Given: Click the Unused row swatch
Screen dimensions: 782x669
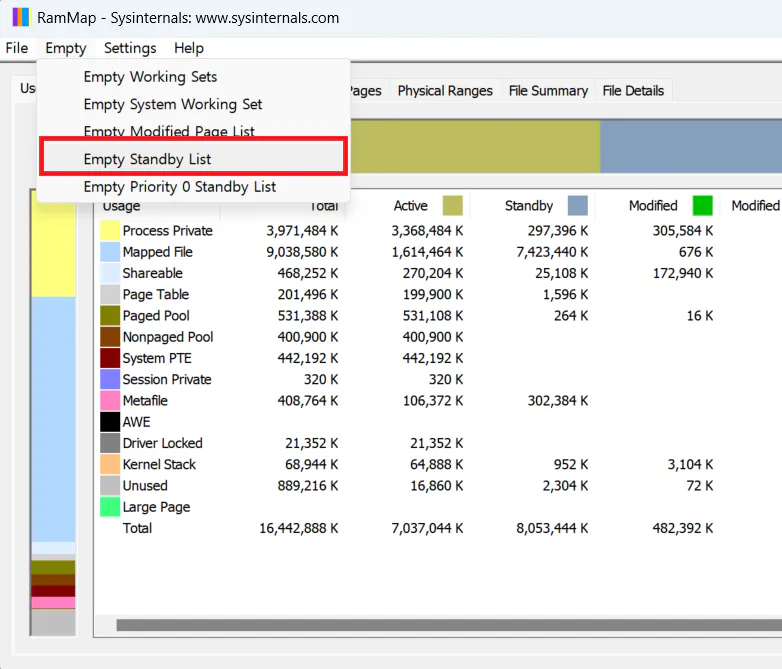Looking at the screenshot, I should (110, 485).
